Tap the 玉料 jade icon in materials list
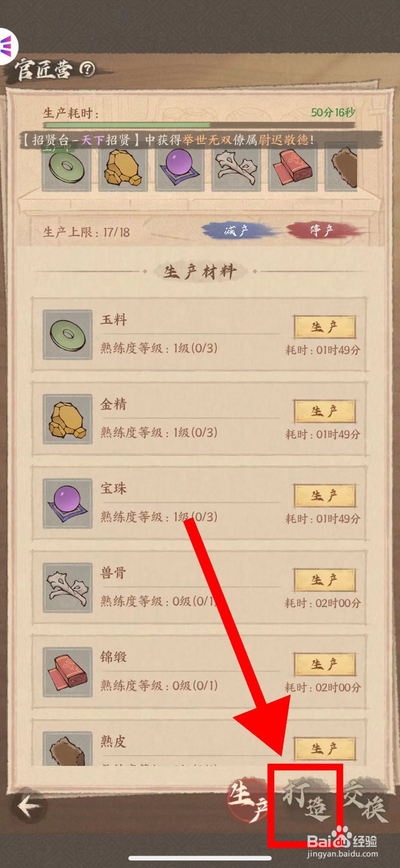 [68, 335]
